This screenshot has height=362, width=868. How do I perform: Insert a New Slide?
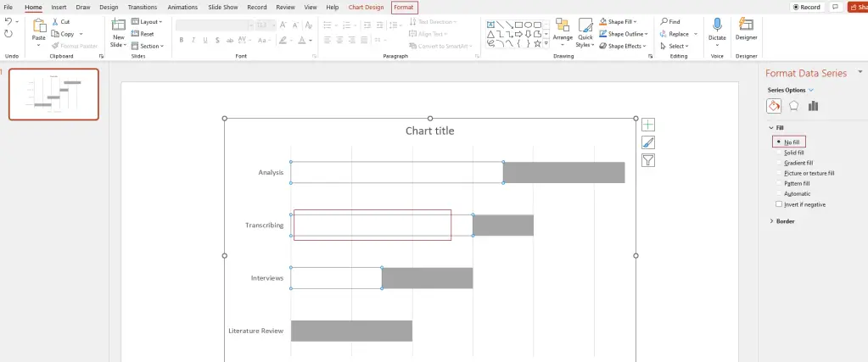[x=119, y=33]
